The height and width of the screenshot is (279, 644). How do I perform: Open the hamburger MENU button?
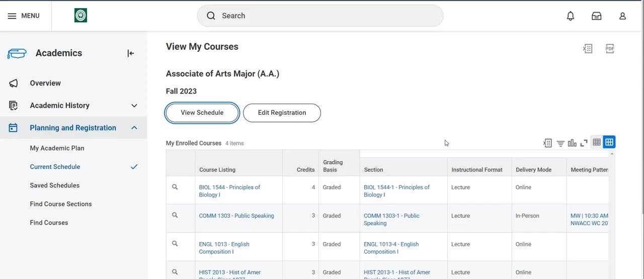point(23,16)
